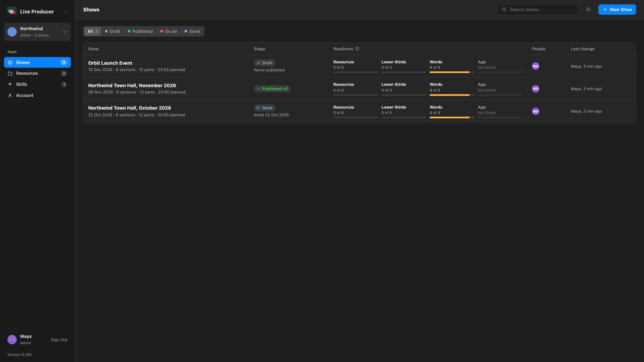The width and height of the screenshot is (644, 362).
Task: Open Shows in the sidebar
Action: (x=37, y=63)
